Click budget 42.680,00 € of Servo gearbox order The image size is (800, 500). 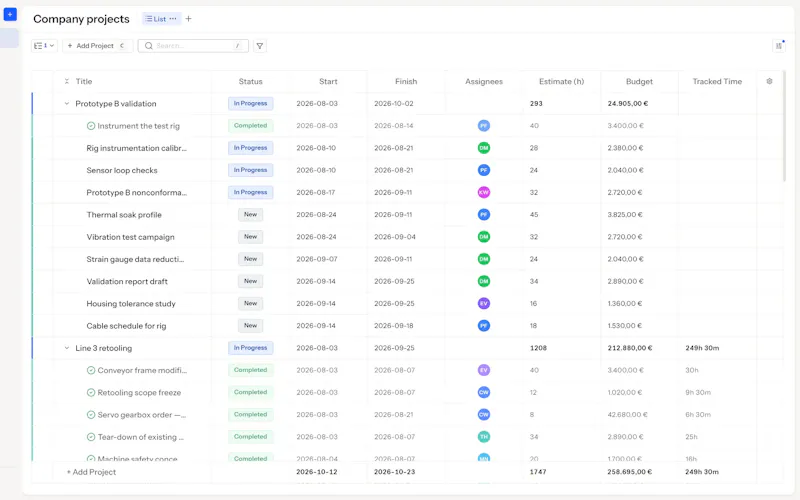pos(628,415)
